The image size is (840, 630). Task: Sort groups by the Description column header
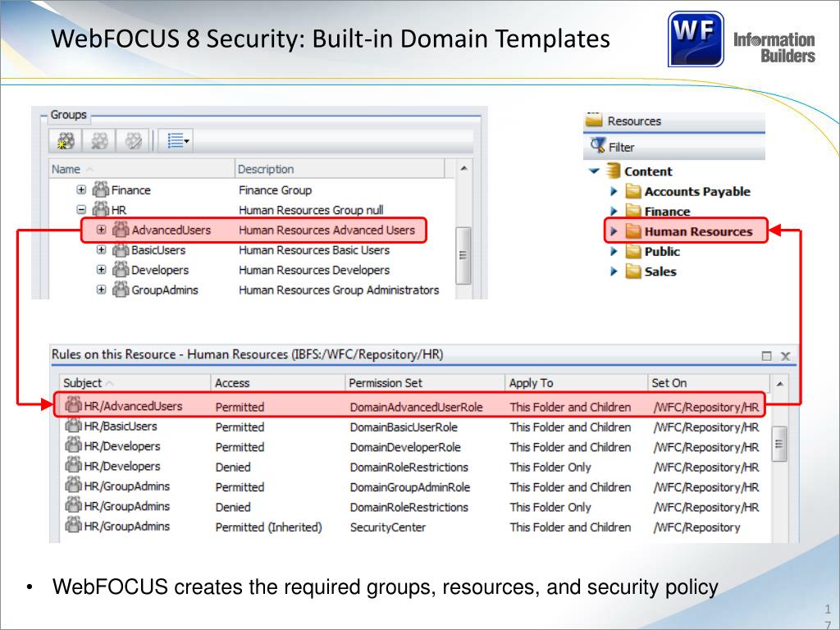266,169
